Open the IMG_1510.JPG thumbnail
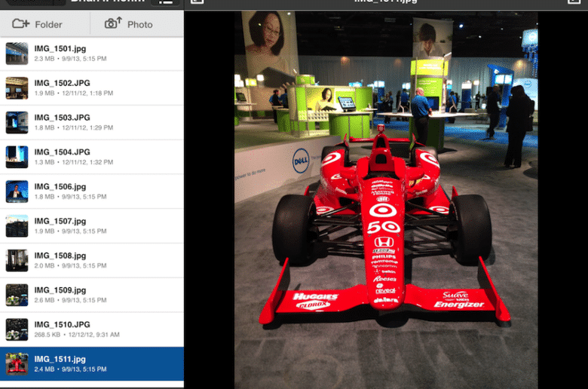Viewport: 588px width, 389px height. 17,329
